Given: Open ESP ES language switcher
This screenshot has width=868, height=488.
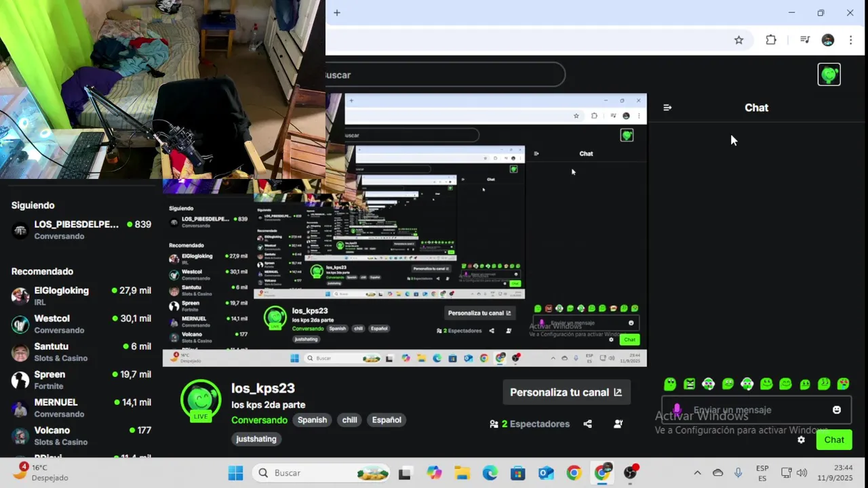Looking at the screenshot, I should pos(762,473).
